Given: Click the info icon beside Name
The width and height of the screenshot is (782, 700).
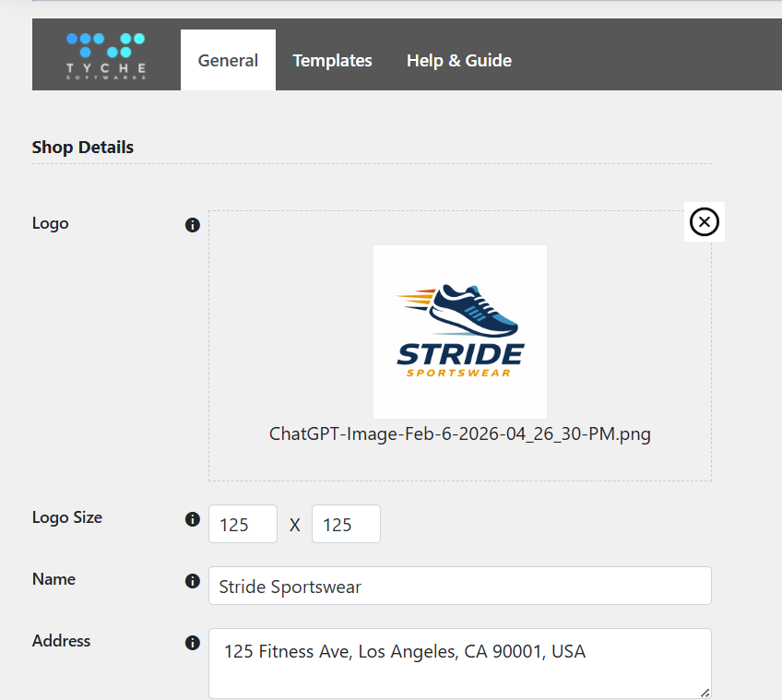Looking at the screenshot, I should pyautogui.click(x=193, y=581).
